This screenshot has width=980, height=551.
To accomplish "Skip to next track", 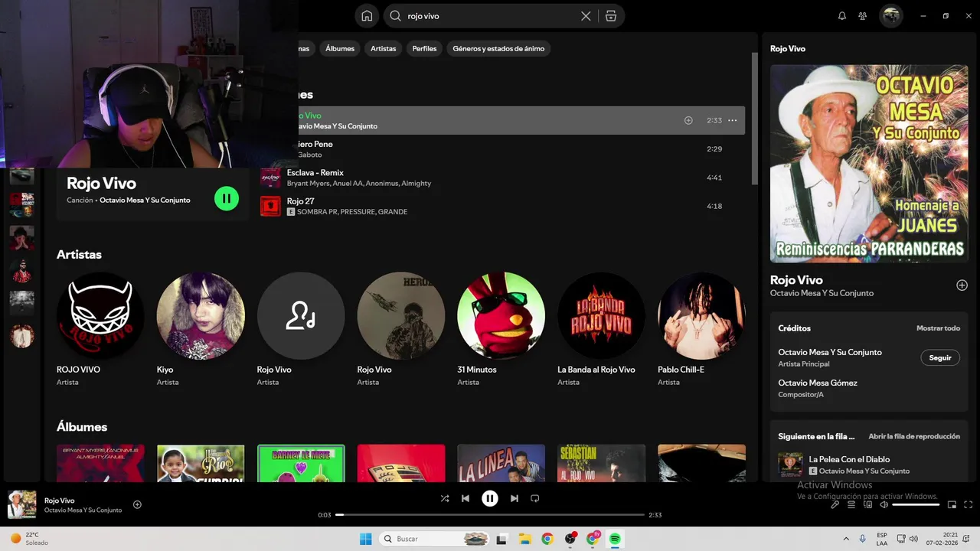I will click(514, 498).
